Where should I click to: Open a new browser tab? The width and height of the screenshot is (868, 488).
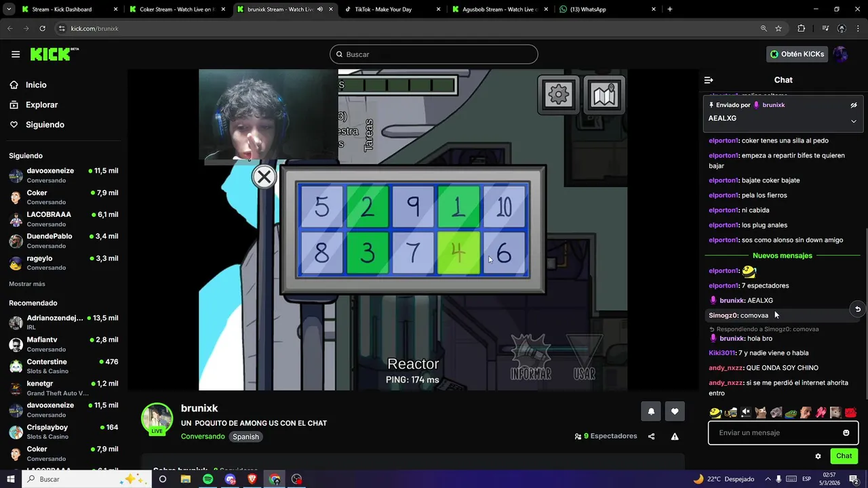point(670,9)
